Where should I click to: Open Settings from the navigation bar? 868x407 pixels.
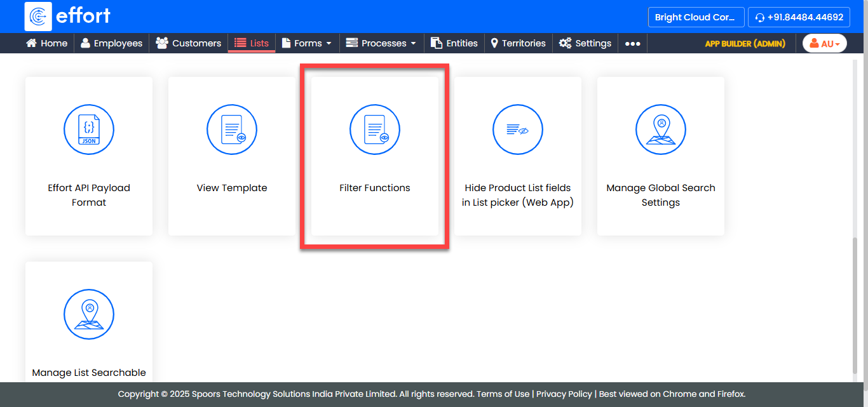(585, 43)
